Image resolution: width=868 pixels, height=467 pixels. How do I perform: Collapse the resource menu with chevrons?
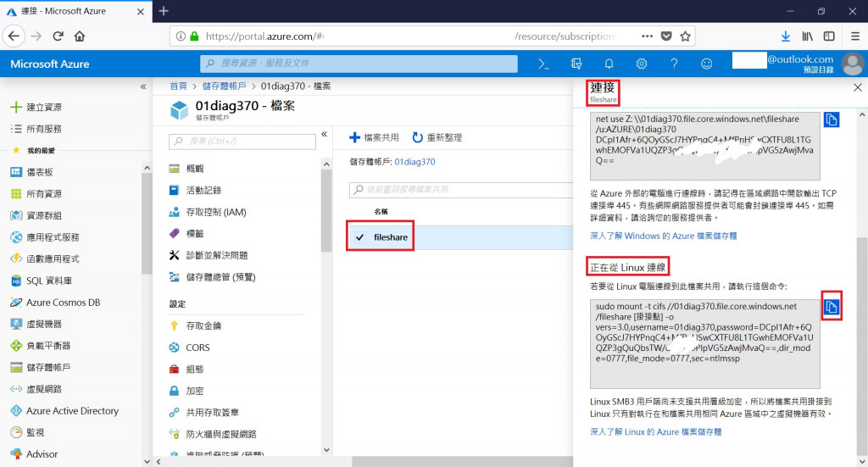coord(325,134)
